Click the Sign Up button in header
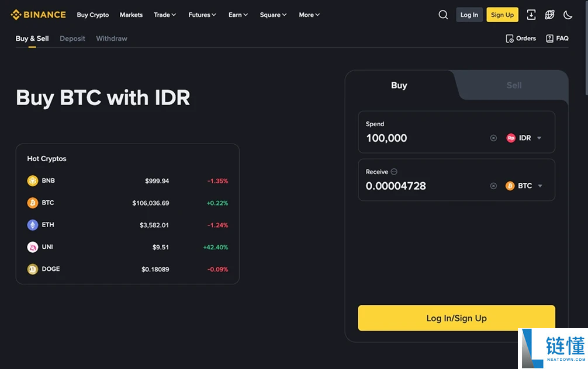 (x=502, y=15)
